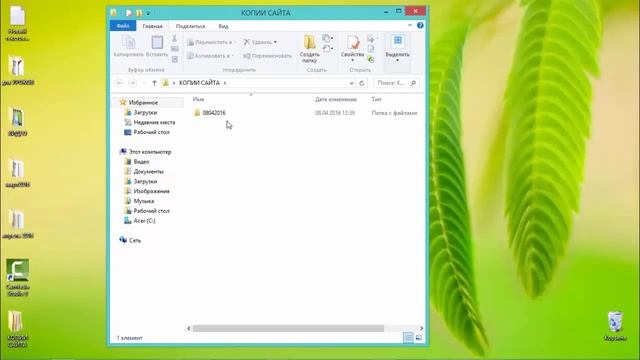
Task: Click the scrollbar right arrow
Action: (x=421, y=328)
